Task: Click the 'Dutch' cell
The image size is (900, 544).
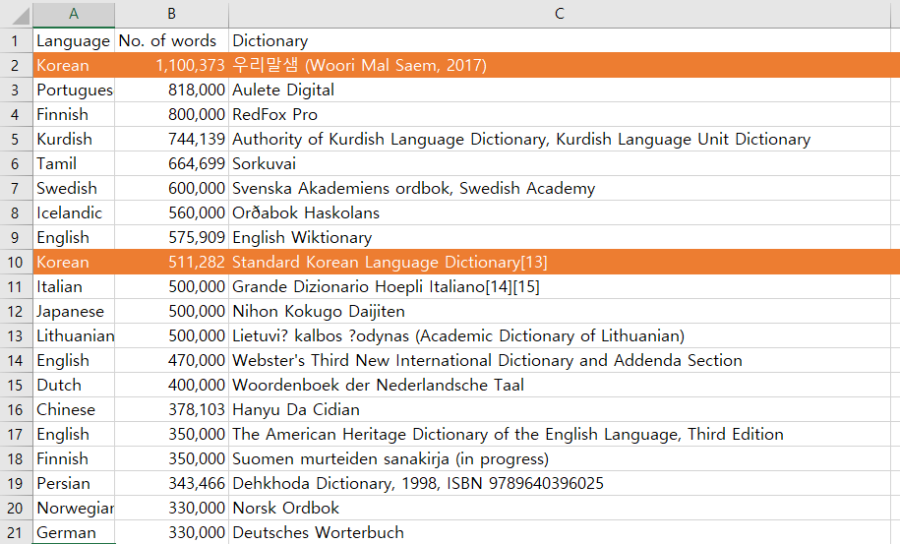Action: (73, 385)
